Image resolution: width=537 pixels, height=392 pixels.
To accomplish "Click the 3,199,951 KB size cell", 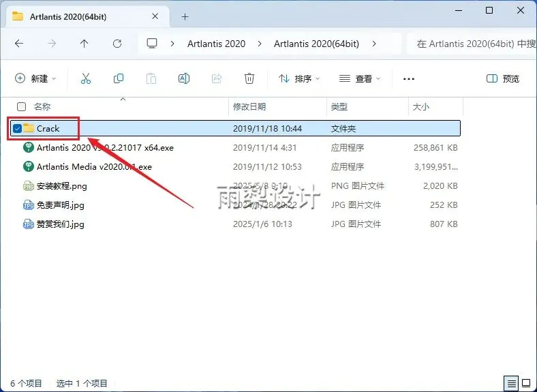I will [436, 167].
